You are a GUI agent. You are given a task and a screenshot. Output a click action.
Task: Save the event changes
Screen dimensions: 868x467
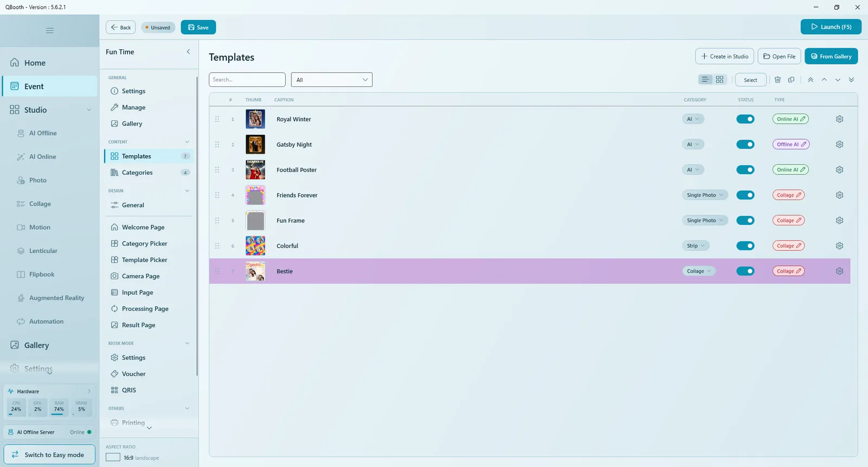tap(198, 27)
